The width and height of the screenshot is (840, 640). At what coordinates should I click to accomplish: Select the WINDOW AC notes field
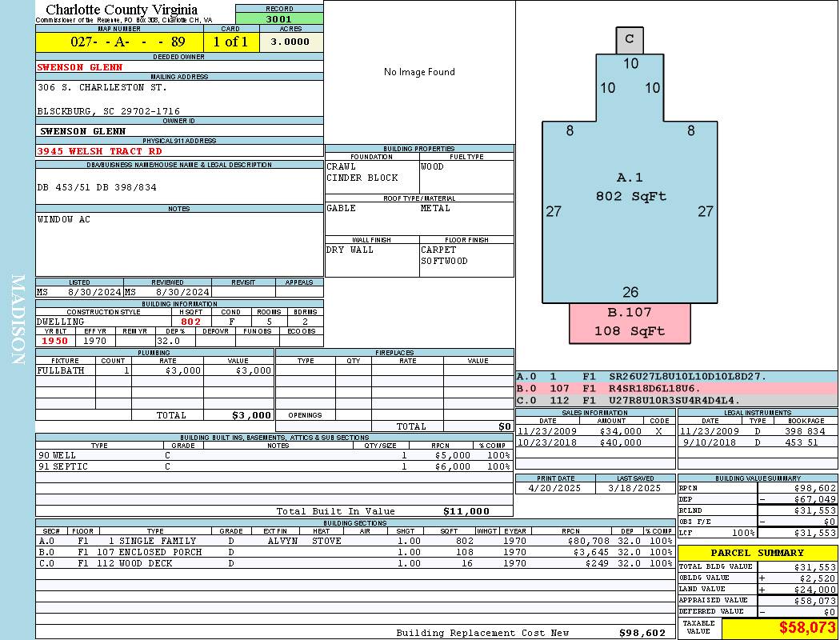179,240
